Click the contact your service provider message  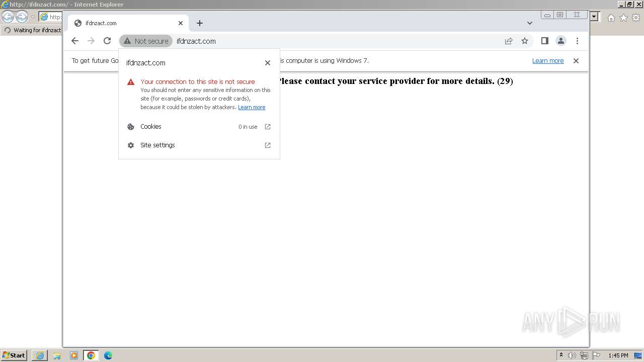click(395, 81)
